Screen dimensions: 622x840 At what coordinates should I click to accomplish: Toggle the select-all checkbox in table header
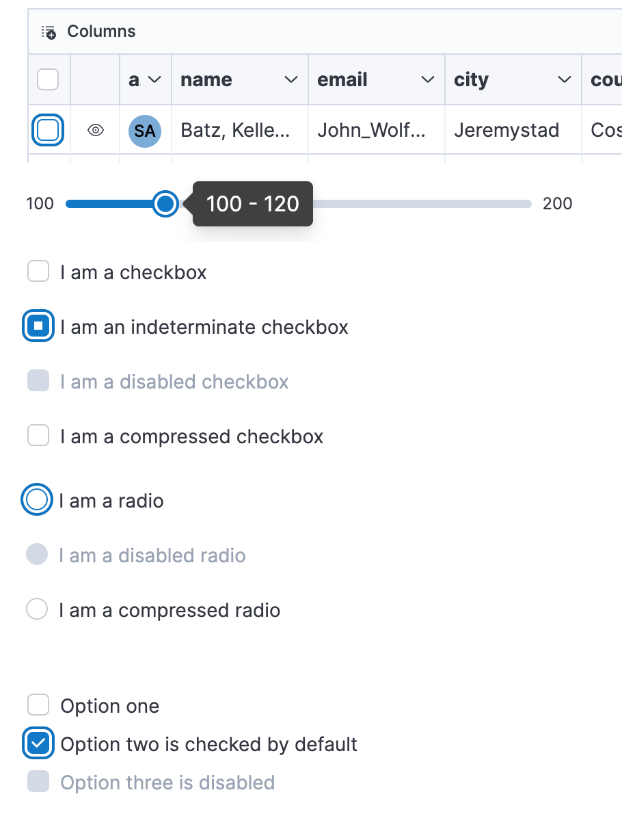[x=48, y=79]
